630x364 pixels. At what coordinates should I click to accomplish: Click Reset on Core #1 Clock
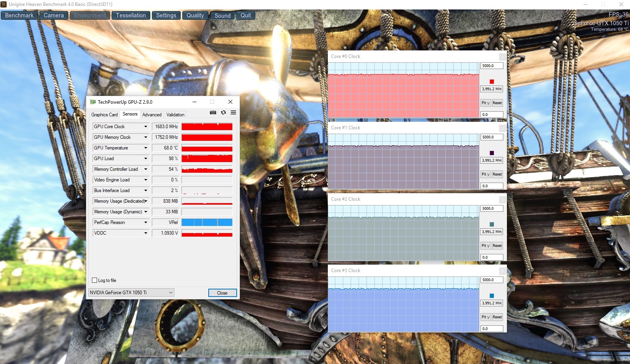click(x=497, y=174)
